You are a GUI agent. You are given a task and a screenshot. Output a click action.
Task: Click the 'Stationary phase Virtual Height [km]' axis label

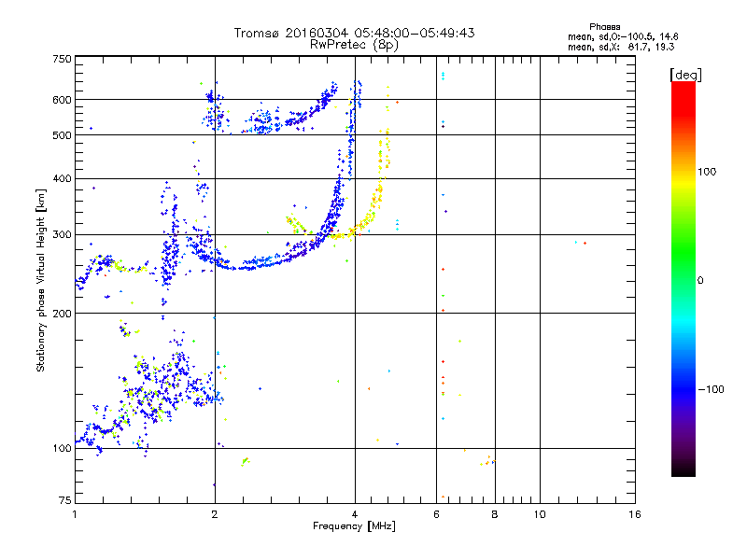[41, 280]
